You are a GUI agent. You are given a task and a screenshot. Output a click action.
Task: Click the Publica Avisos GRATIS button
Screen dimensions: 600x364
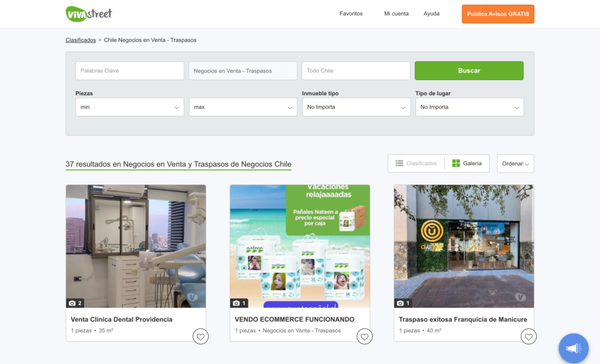click(497, 14)
